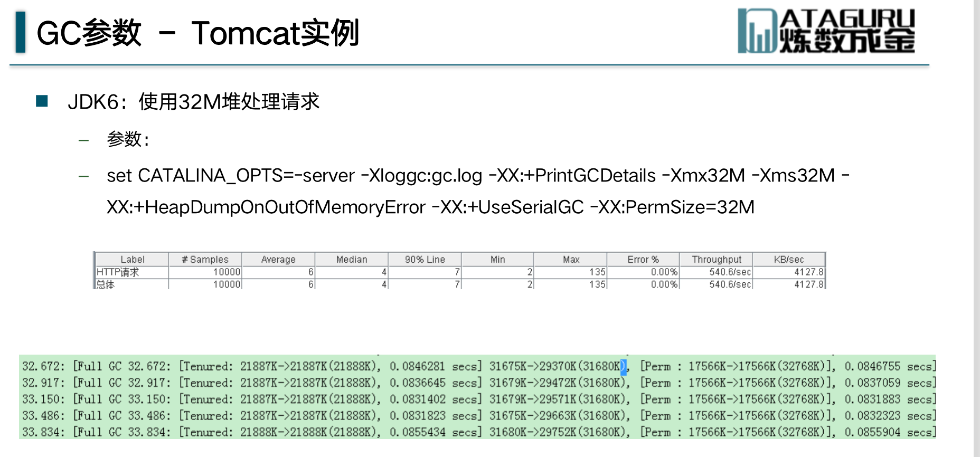The image size is (980, 457).
Task: Click the "Max" column header
Action: click(x=571, y=259)
